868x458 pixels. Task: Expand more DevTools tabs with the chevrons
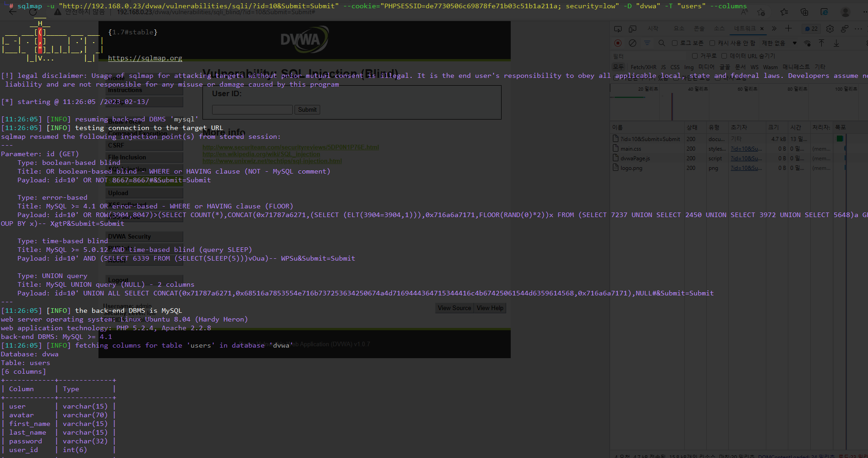(x=774, y=28)
